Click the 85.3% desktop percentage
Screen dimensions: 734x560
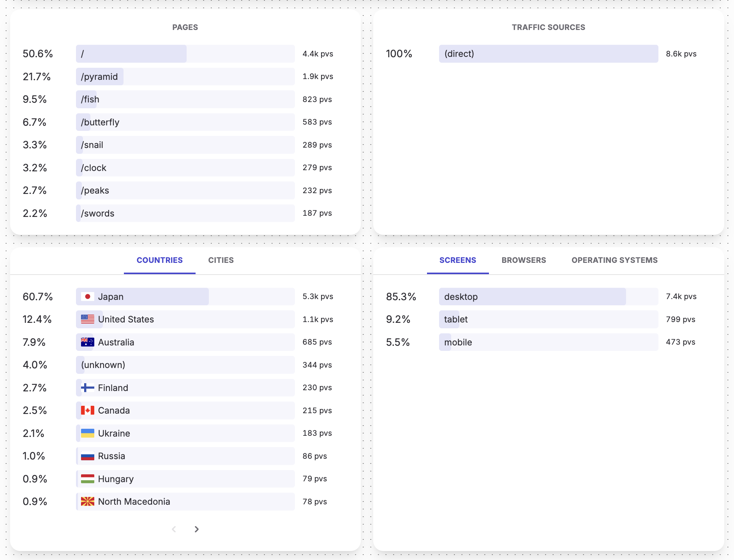401,297
